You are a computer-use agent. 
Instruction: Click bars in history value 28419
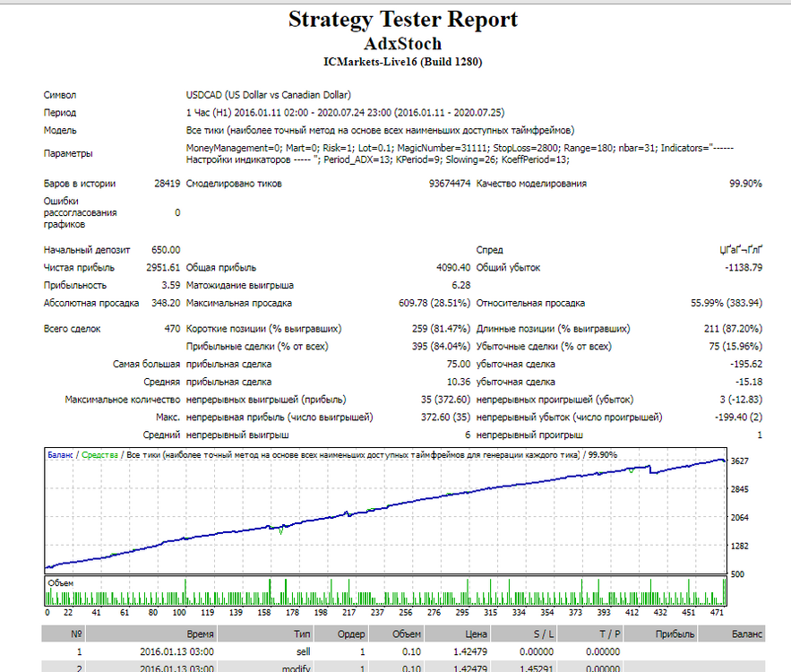[167, 184]
